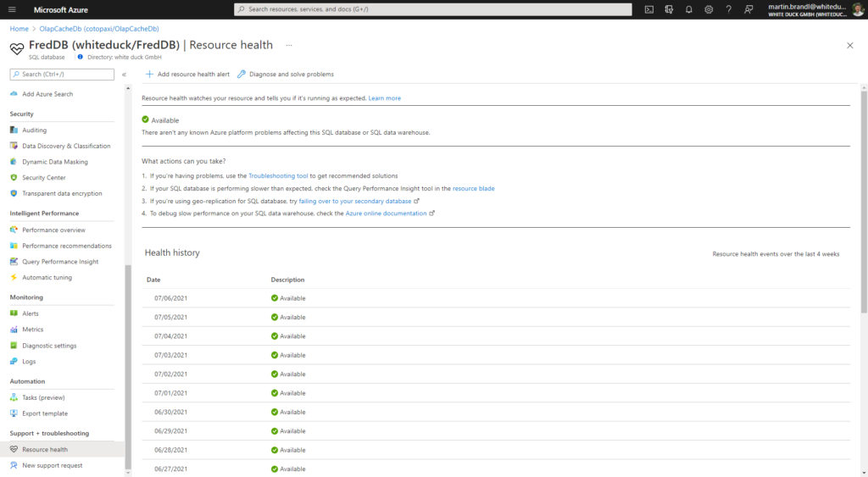Open the help question mark

(728, 9)
